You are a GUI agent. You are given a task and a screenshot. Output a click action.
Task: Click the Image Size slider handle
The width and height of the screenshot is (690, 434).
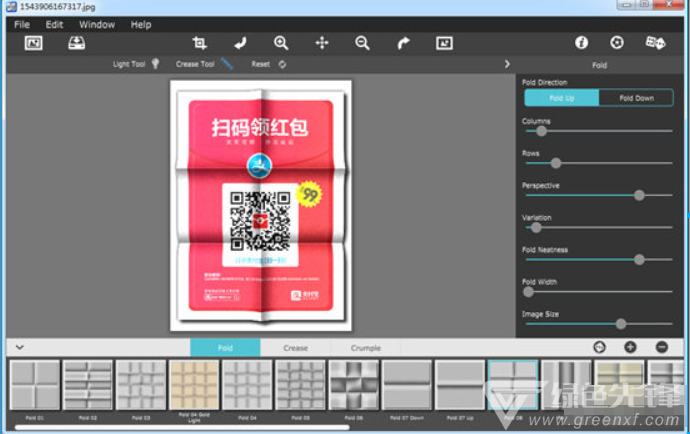620,324
